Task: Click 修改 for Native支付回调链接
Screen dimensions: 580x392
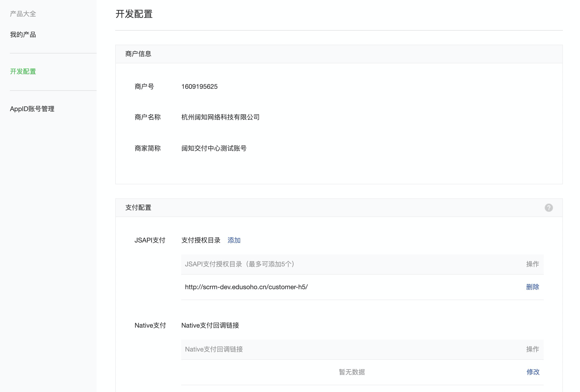Action: pyautogui.click(x=533, y=372)
